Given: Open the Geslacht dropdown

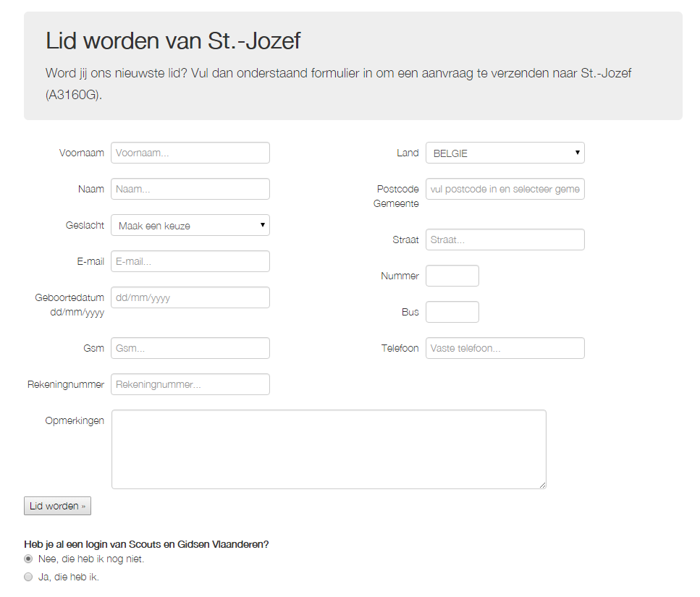Looking at the screenshot, I should point(190,225).
